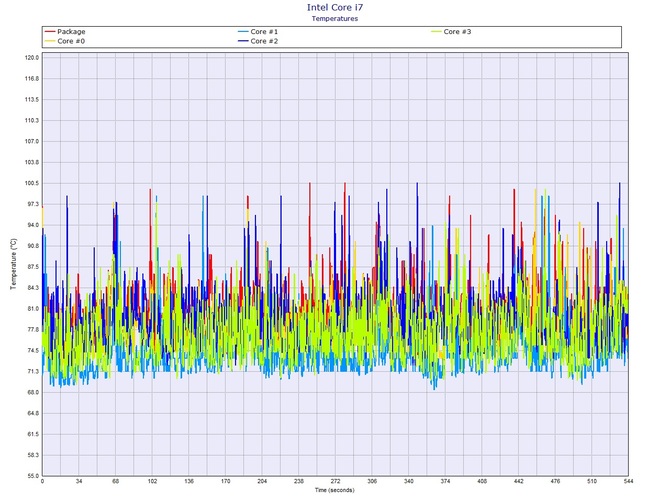Click the 120.0 y-axis value
The width and height of the screenshot is (670, 502).
tap(32, 58)
